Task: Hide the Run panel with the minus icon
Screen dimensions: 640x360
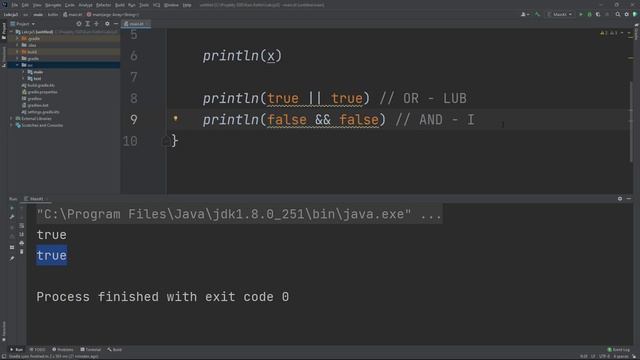Action: click(x=629, y=198)
